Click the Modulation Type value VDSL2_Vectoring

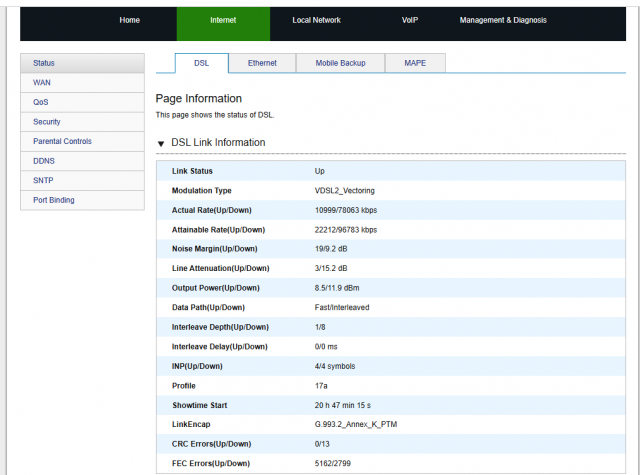coord(344,190)
